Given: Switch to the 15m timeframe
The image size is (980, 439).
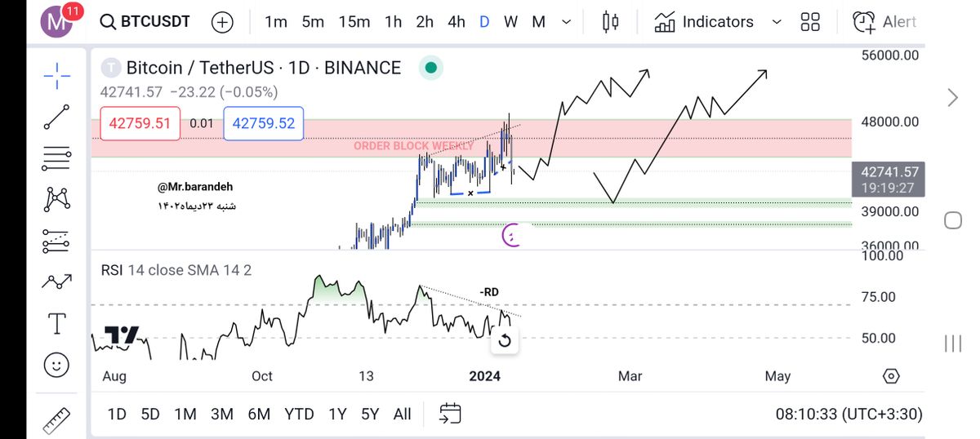Looking at the screenshot, I should pyautogui.click(x=354, y=22).
